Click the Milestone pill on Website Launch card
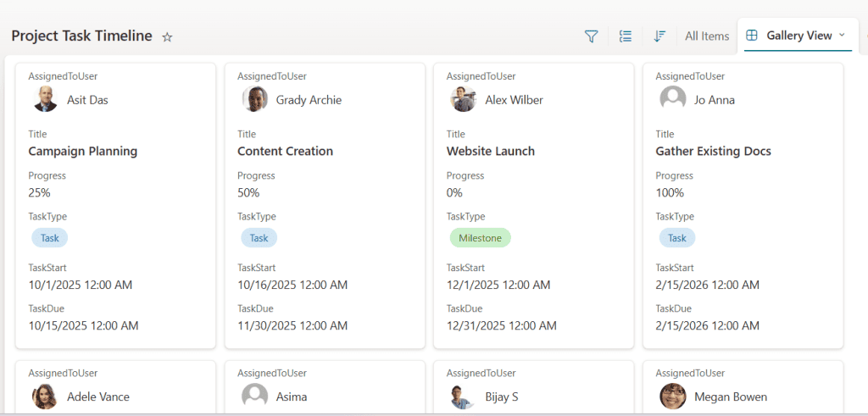Image resolution: width=868 pixels, height=416 pixels. click(480, 238)
